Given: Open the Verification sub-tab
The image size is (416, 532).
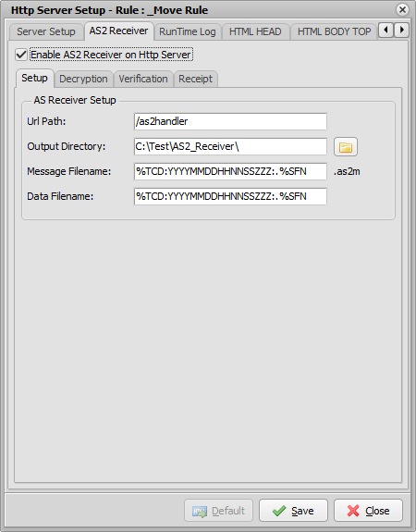Looking at the screenshot, I should [143, 79].
